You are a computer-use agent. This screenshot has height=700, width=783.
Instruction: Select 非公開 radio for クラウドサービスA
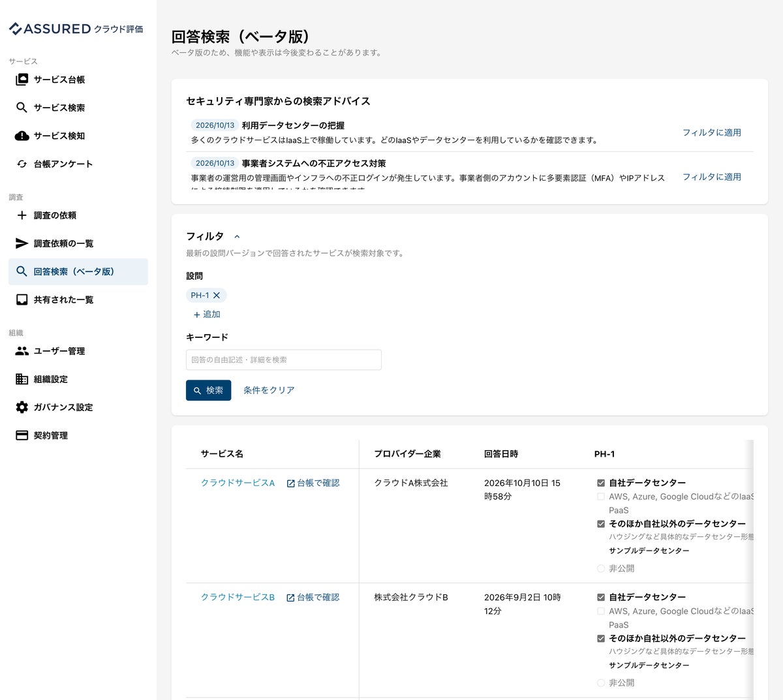tap(601, 568)
